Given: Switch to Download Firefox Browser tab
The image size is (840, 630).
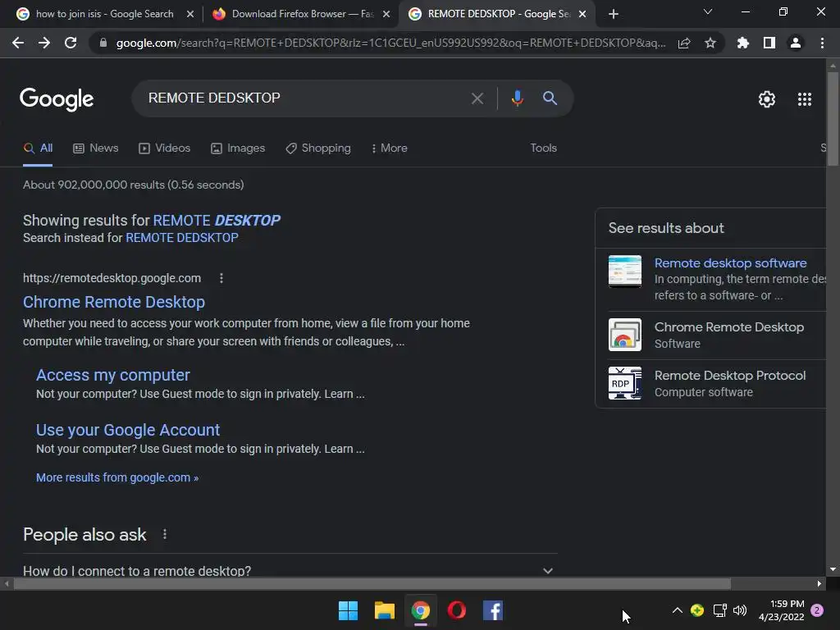Looking at the screenshot, I should (x=302, y=14).
